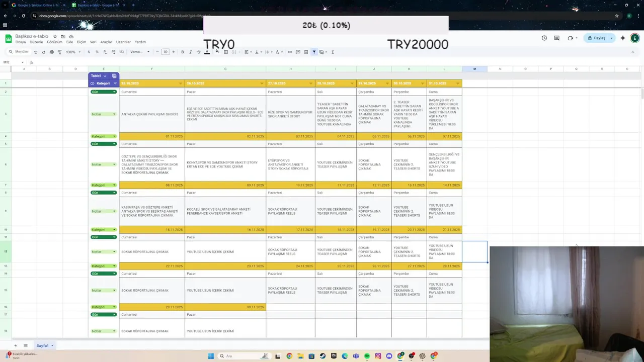The image size is (644, 362).
Task: Click the Insert chart icon
Action: coord(306,52)
